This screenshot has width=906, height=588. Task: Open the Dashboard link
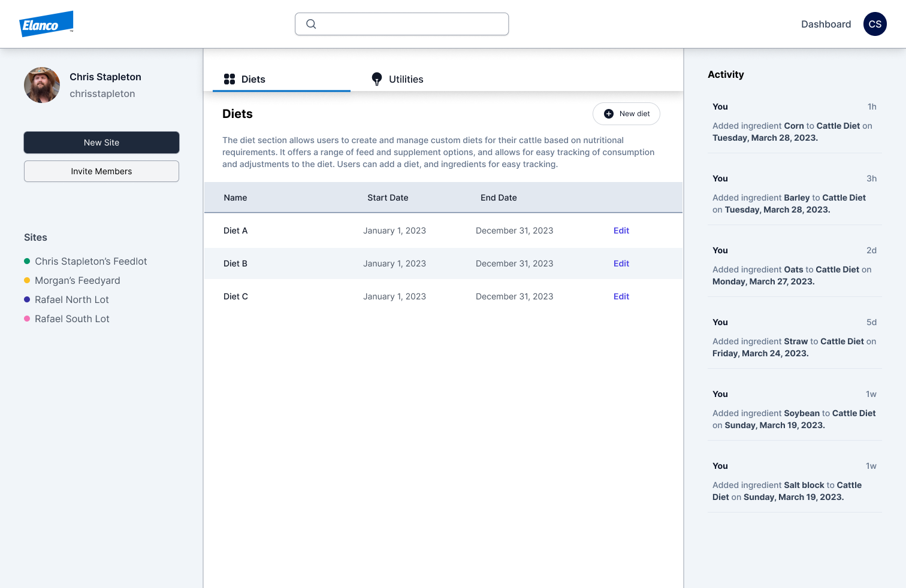click(826, 24)
